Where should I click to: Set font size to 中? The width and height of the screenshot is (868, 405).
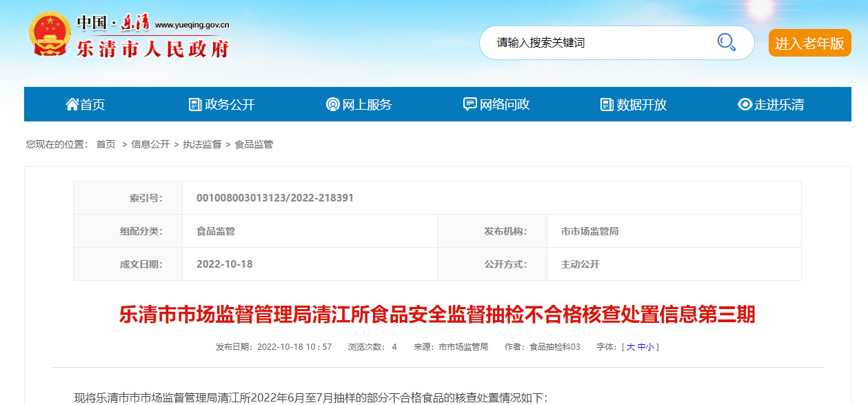641,347
